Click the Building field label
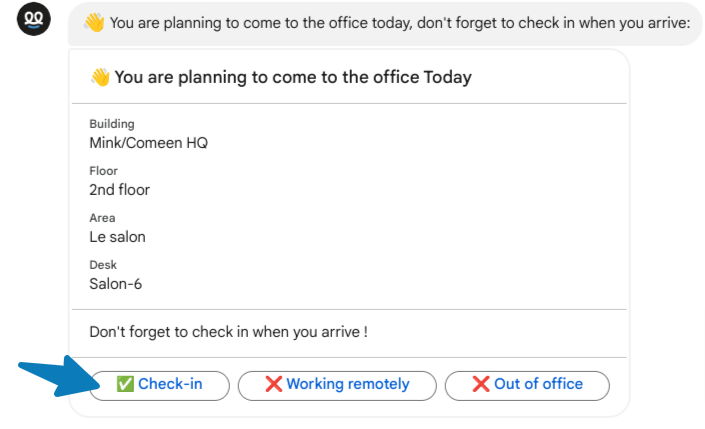Viewport: 705px width, 429px height. 112,124
